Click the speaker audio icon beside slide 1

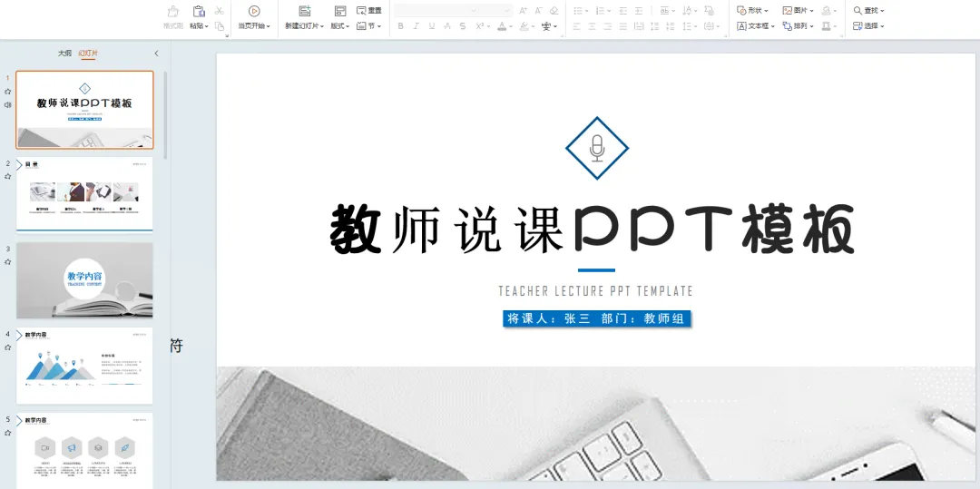pyautogui.click(x=7, y=105)
